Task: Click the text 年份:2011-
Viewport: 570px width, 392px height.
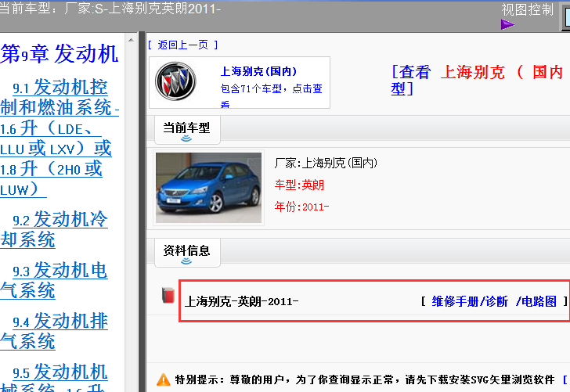Action: (301, 207)
